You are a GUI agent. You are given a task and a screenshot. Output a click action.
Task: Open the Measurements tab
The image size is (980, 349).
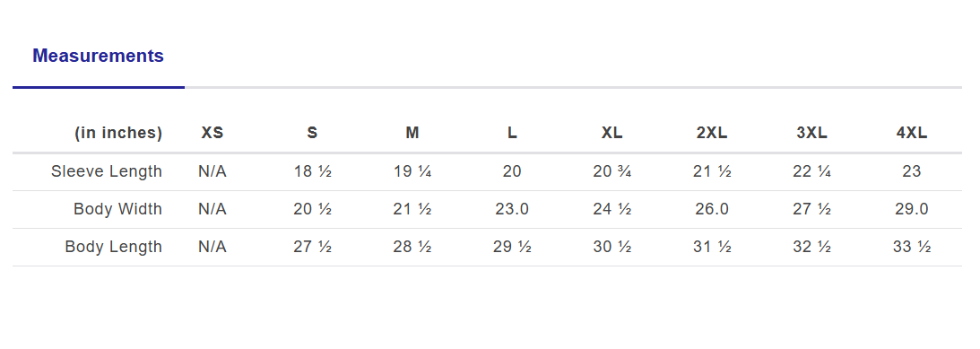coord(98,56)
